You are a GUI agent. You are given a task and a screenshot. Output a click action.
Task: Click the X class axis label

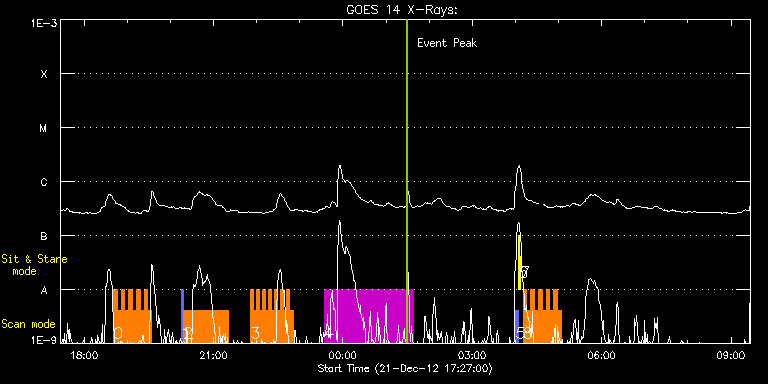[44, 74]
